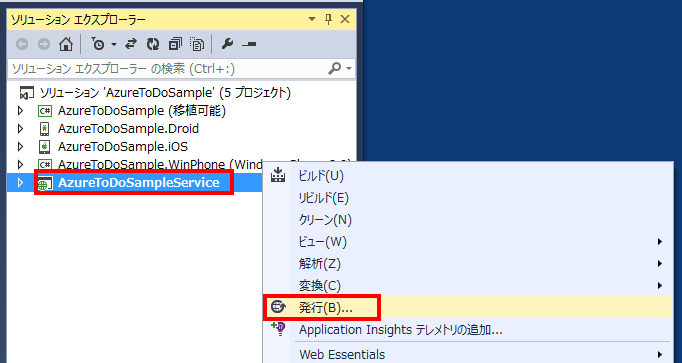Click the solution file icon
Viewport: 682px width, 363px height.
point(27,93)
